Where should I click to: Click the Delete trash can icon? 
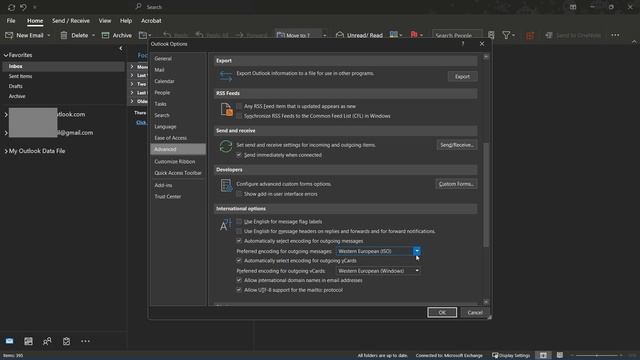(64, 36)
